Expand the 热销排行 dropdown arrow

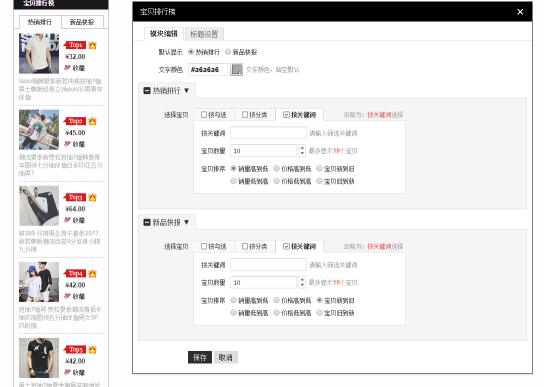click(187, 91)
